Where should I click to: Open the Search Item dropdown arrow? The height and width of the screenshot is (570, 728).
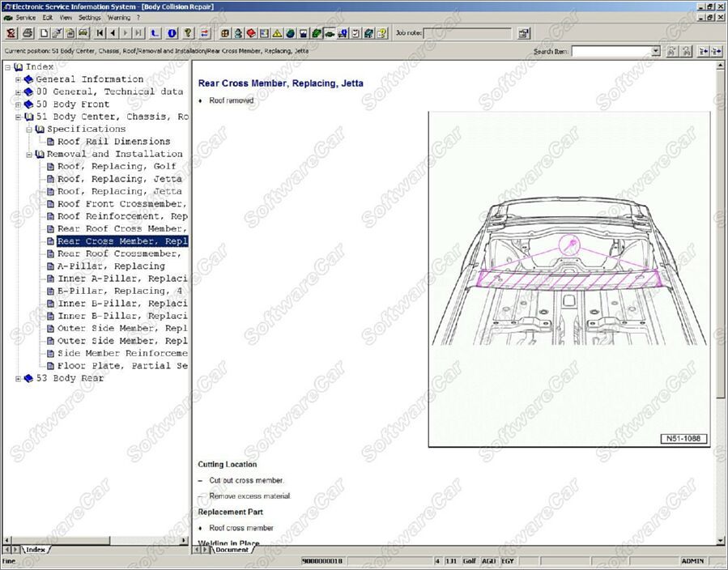coord(656,51)
